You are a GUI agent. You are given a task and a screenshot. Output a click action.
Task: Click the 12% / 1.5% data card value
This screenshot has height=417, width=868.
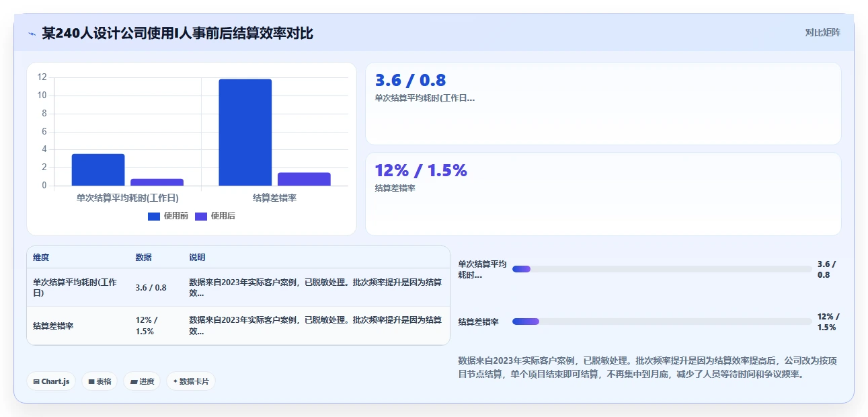click(421, 170)
